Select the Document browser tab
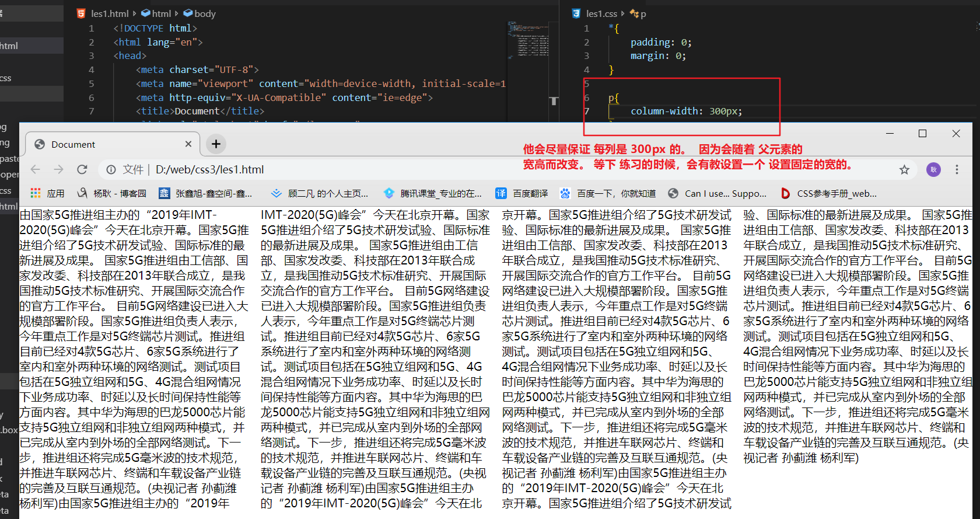Screen dimensions: 980x519 pyautogui.click(x=105, y=144)
